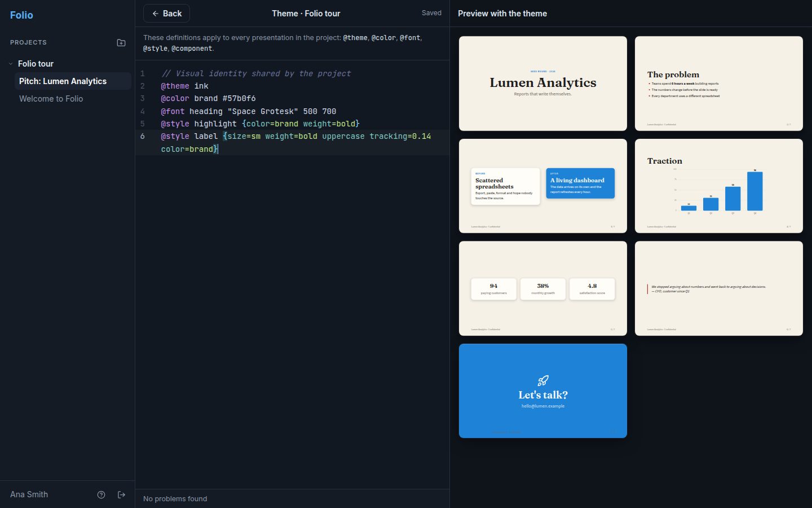Click the "Preview with the theme" heading
812x508 pixels.
coord(502,14)
